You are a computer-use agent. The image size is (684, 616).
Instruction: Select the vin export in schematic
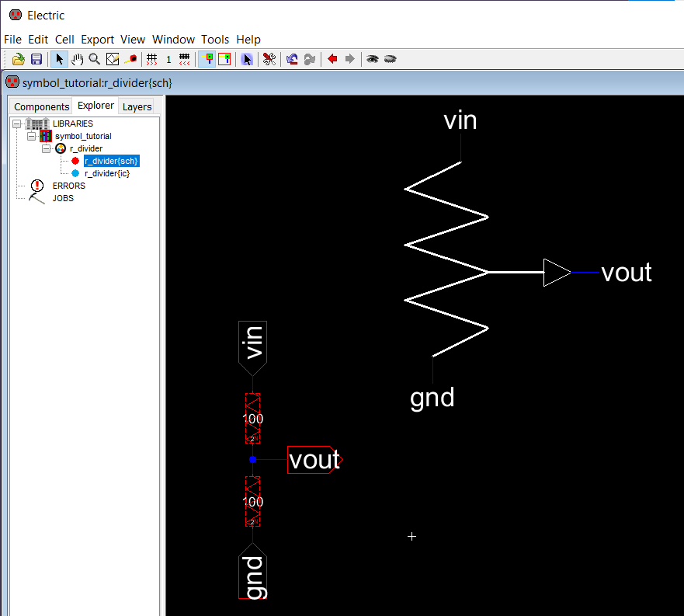[x=252, y=348]
